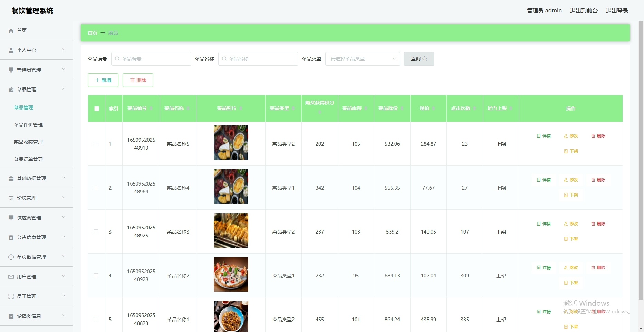This screenshot has height=332, width=644.
Task: Click the plus icon on 新增 button
Action: [97, 80]
